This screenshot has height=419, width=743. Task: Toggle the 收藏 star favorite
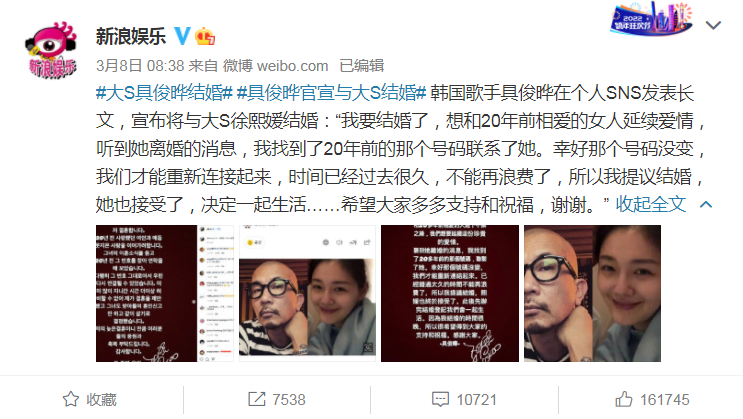[x=90, y=400]
